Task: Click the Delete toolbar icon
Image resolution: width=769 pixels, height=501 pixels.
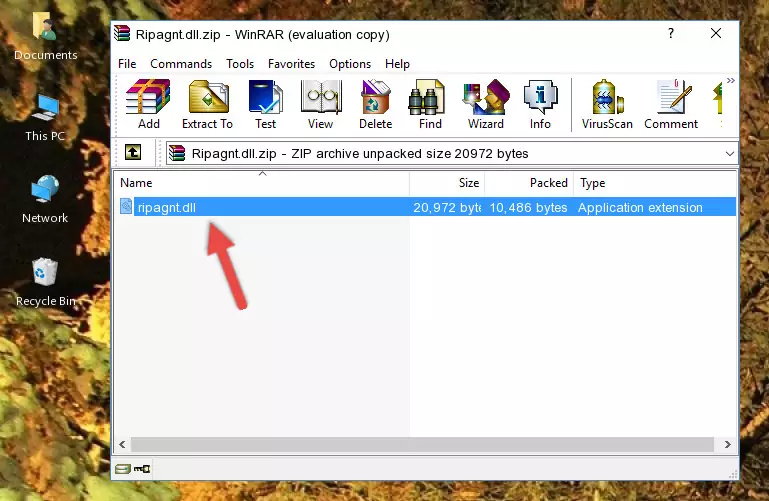Action: coord(375,104)
